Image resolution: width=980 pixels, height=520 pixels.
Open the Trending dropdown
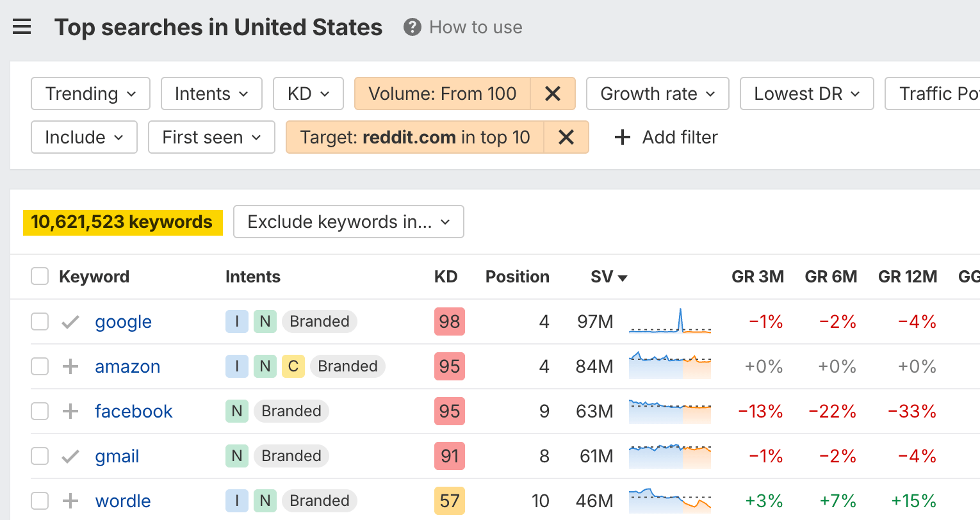click(x=90, y=93)
